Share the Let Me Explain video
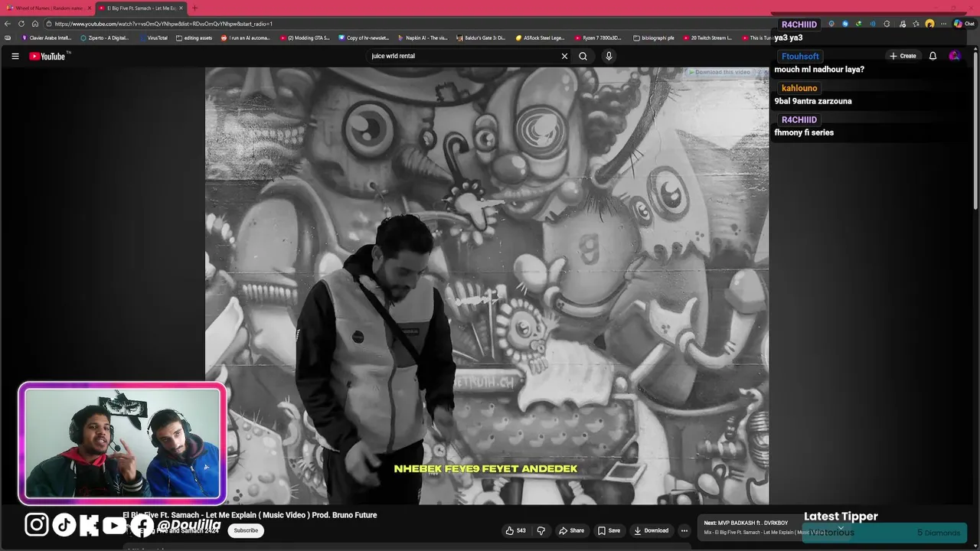The height and width of the screenshot is (551, 980). coord(571,530)
